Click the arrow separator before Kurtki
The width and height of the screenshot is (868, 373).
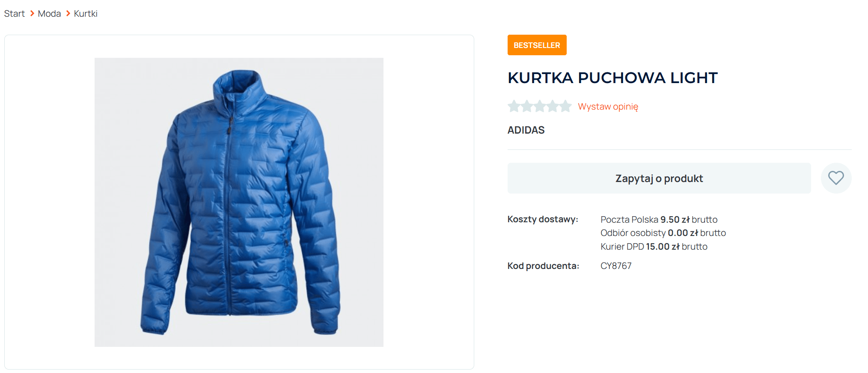(68, 14)
